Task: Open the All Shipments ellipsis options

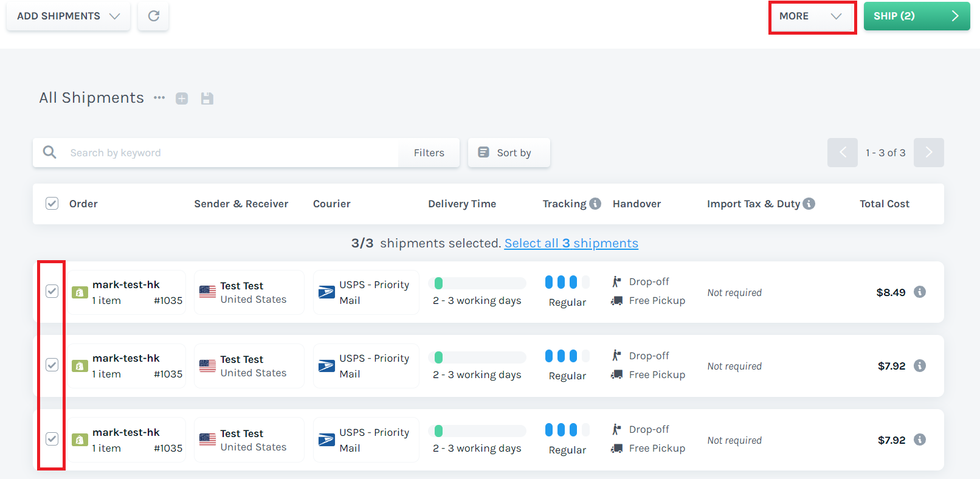Action: click(x=159, y=98)
